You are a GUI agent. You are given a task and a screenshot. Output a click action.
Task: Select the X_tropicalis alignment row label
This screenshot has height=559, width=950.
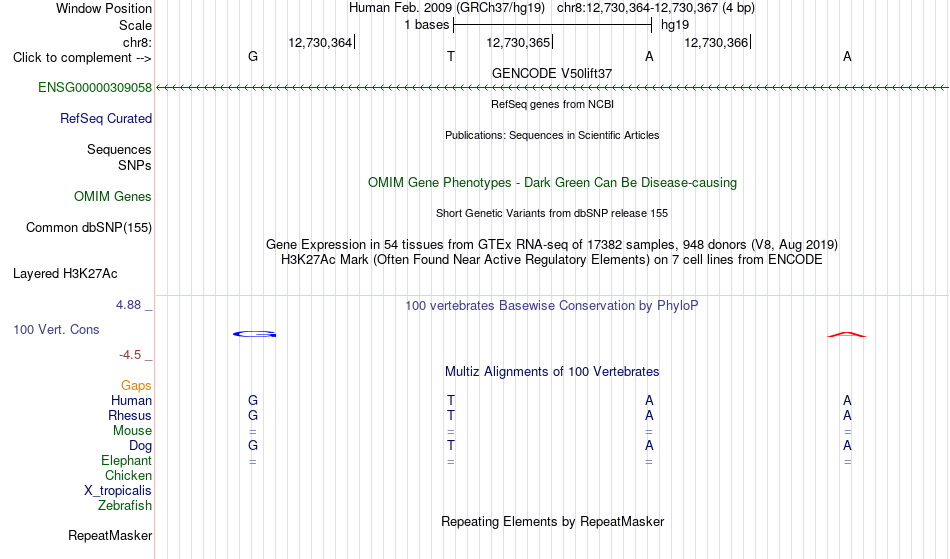point(118,491)
